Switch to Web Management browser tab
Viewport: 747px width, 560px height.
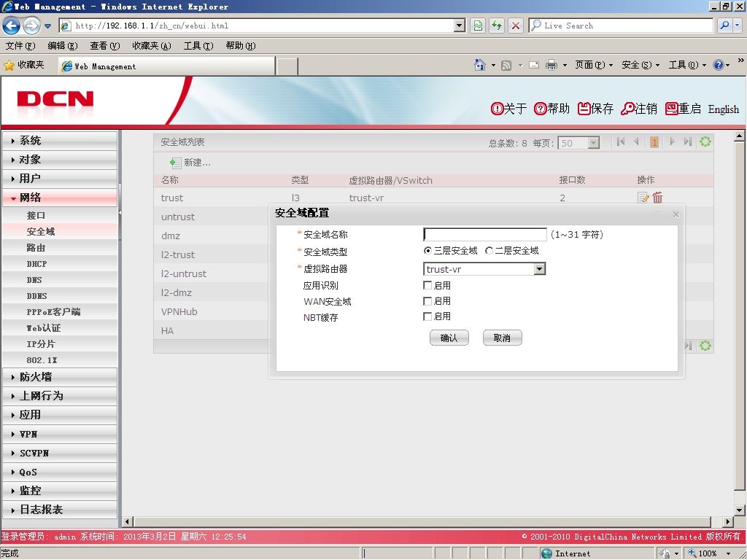click(167, 66)
